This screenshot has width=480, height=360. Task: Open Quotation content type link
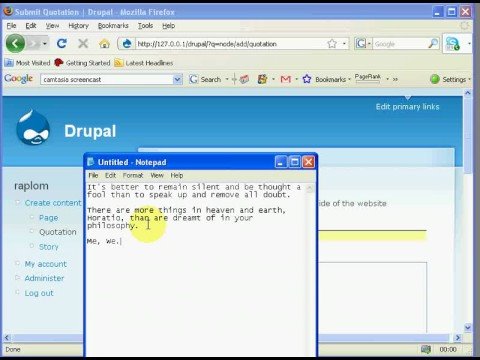pos(58,232)
